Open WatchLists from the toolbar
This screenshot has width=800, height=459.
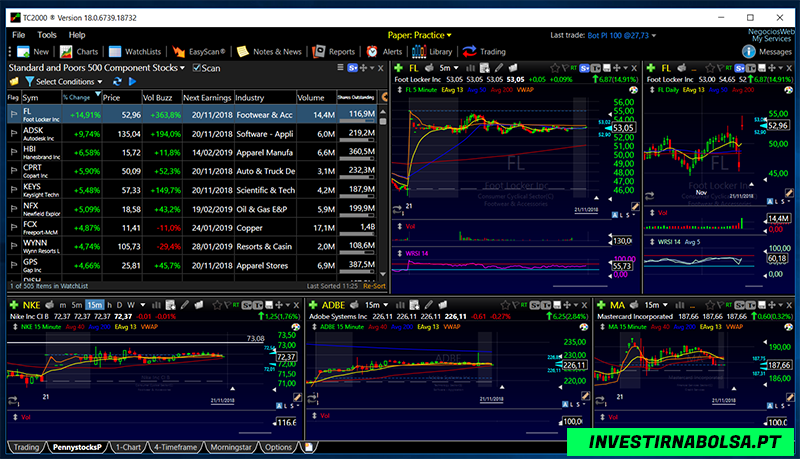tap(135, 52)
